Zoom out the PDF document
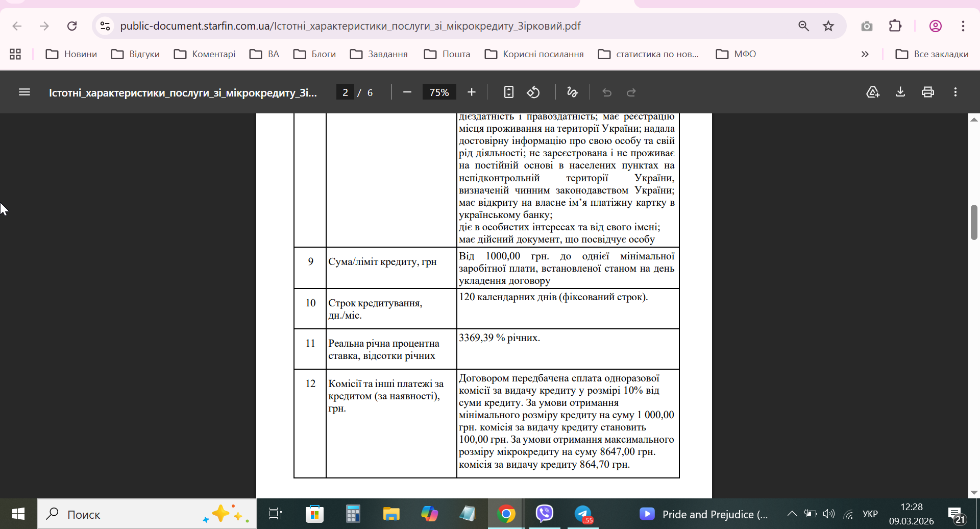This screenshot has height=529, width=980. click(407, 92)
